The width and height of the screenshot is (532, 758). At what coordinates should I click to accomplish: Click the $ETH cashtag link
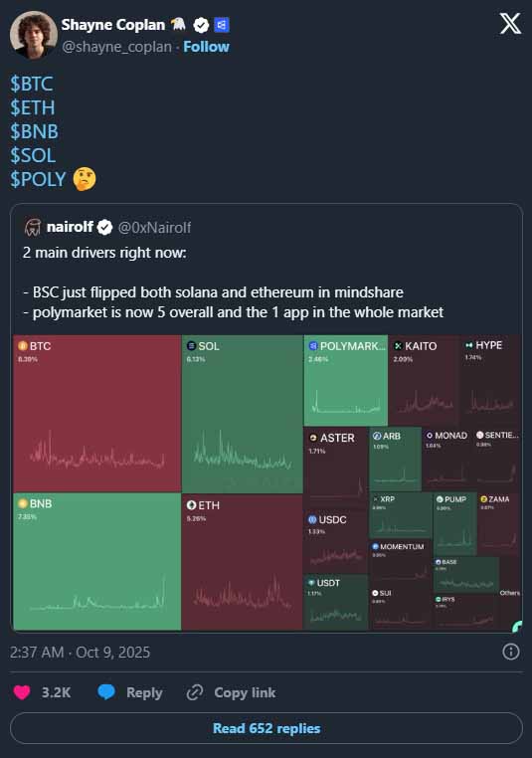click(x=33, y=107)
